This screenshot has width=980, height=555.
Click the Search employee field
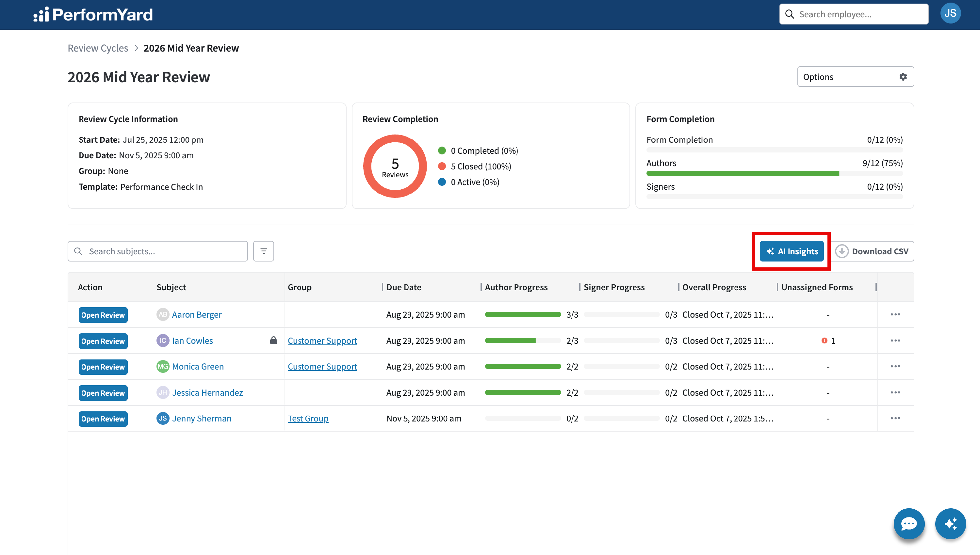pos(854,14)
